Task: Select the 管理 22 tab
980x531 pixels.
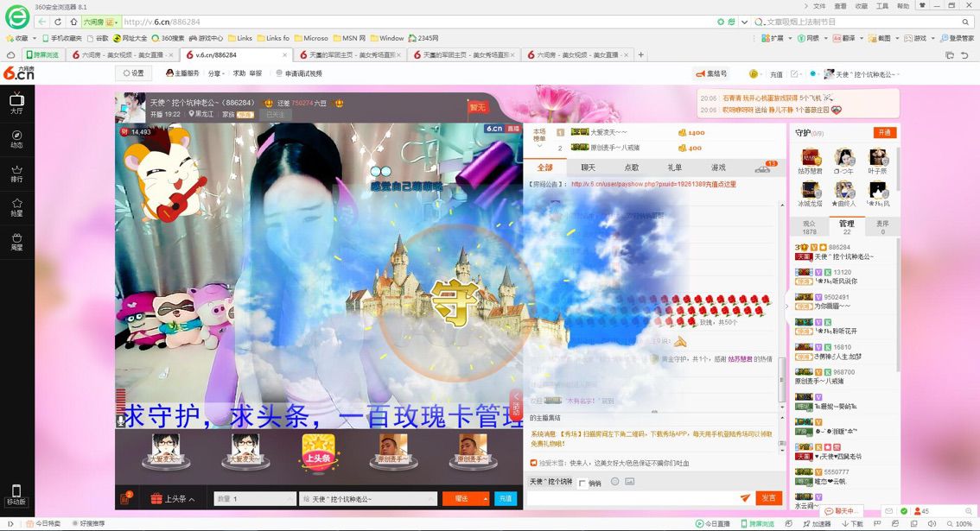Action: coord(846,227)
